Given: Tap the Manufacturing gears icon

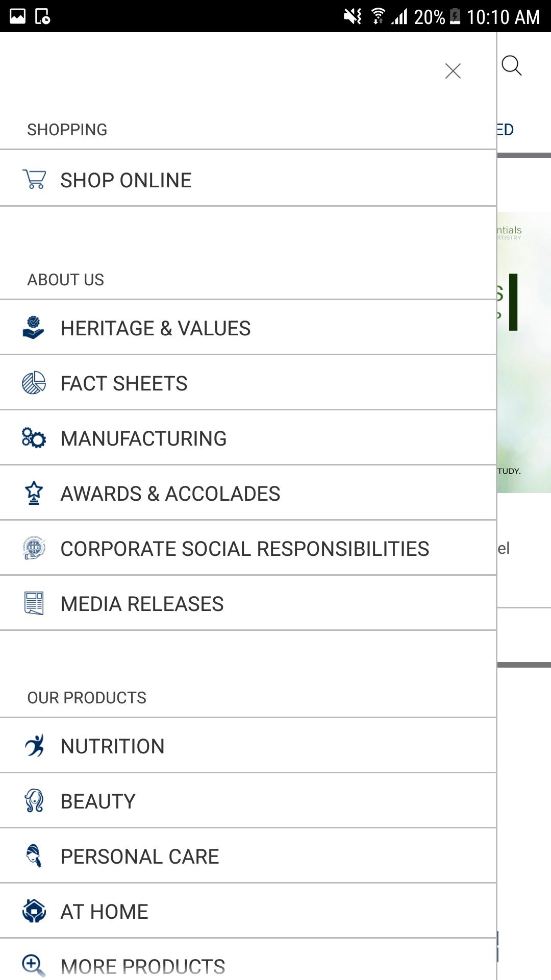Looking at the screenshot, I should tap(34, 438).
